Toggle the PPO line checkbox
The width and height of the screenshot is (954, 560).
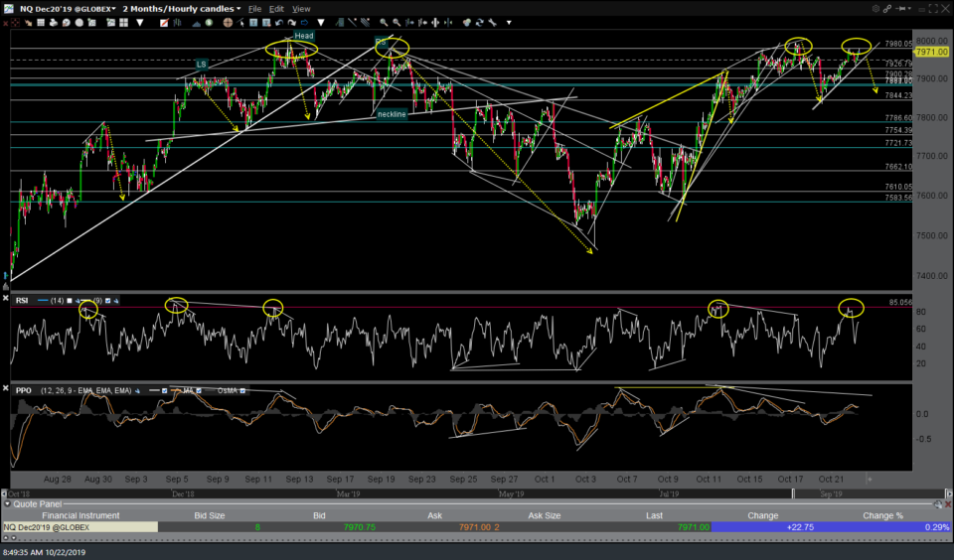(164, 390)
